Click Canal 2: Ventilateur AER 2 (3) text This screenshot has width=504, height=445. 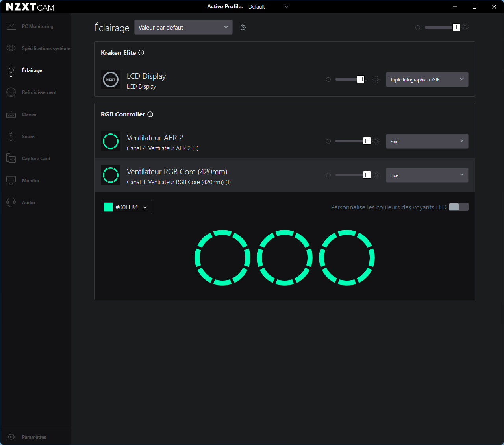click(163, 148)
